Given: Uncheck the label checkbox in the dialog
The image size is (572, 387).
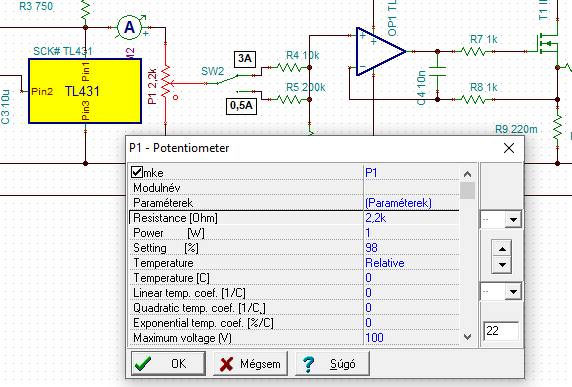Looking at the screenshot, I should (x=137, y=172).
